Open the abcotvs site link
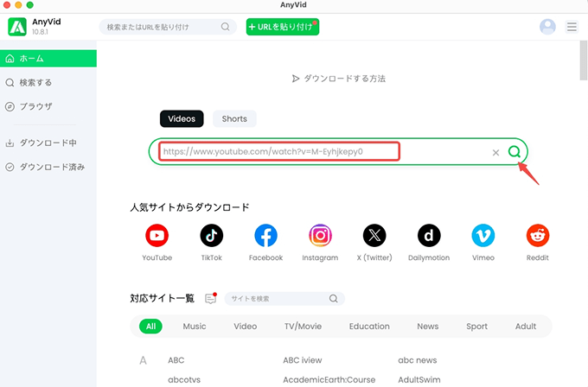Image resolution: width=588 pixels, height=387 pixels. click(184, 379)
